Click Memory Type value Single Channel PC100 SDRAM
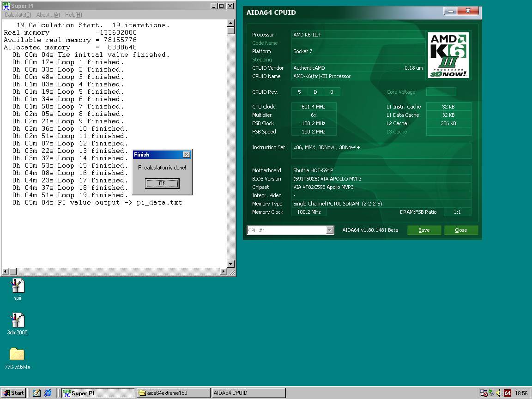This screenshot has height=399, width=532. coord(338,204)
